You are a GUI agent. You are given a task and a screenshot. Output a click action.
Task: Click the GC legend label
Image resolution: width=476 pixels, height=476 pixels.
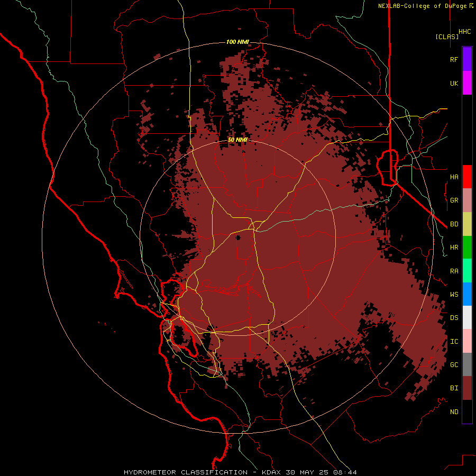(454, 365)
